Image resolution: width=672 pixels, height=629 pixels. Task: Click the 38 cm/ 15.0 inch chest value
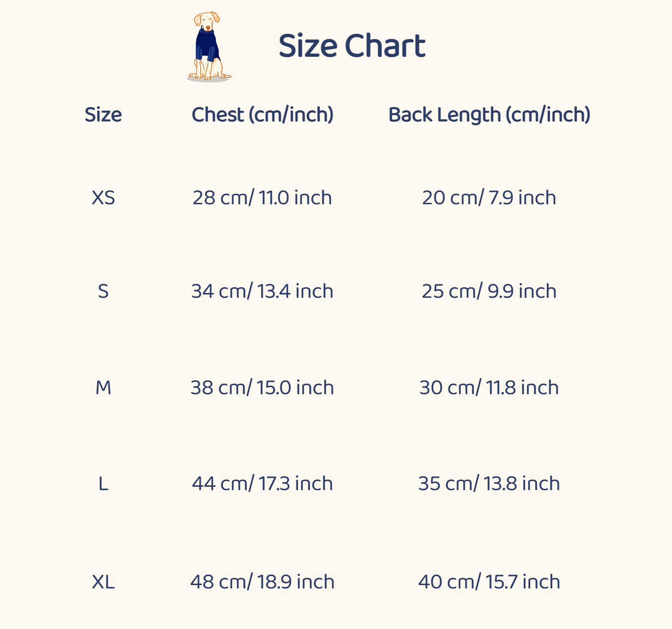coord(262,388)
